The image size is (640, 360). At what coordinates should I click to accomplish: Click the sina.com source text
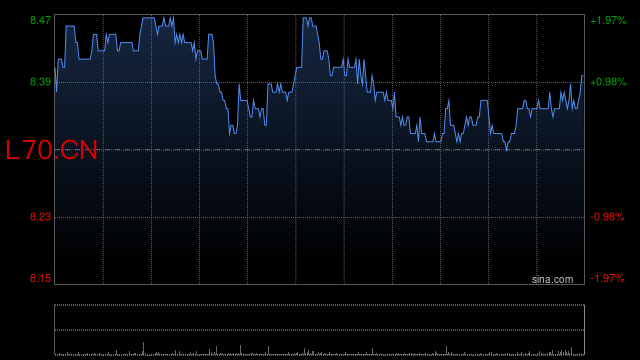click(552, 280)
